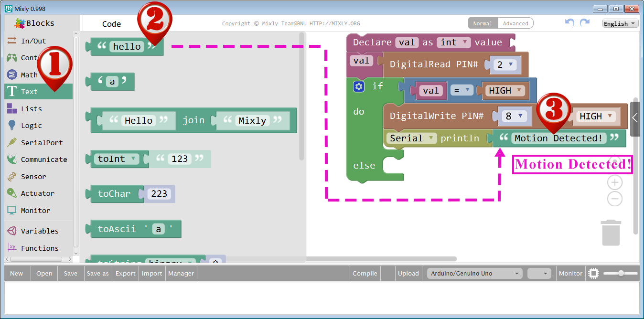Image resolution: width=644 pixels, height=319 pixels.
Task: Switch to Advanced mode
Action: point(515,23)
